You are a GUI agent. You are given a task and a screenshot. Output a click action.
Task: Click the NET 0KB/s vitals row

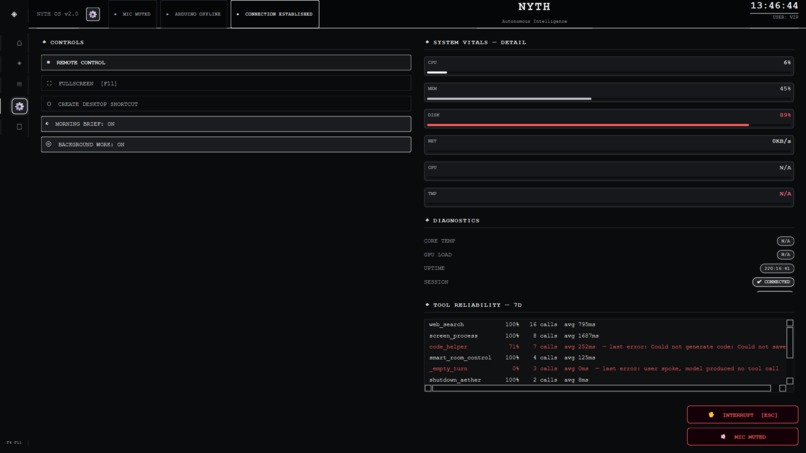tap(609, 145)
